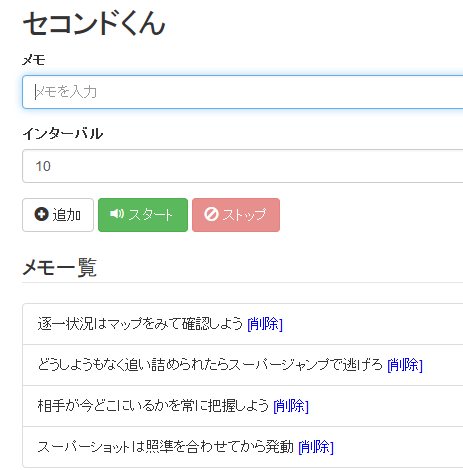Click the メモ label above input
Viewport: 463px width, 470px height.
point(34,60)
